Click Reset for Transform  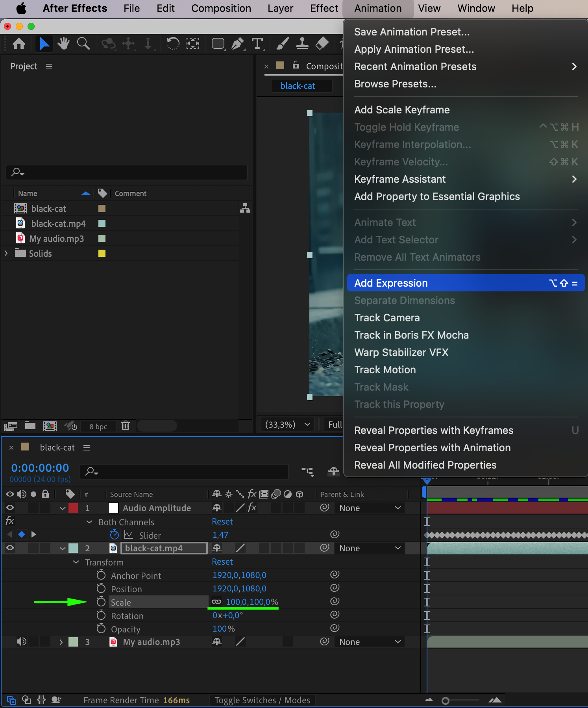coord(222,562)
